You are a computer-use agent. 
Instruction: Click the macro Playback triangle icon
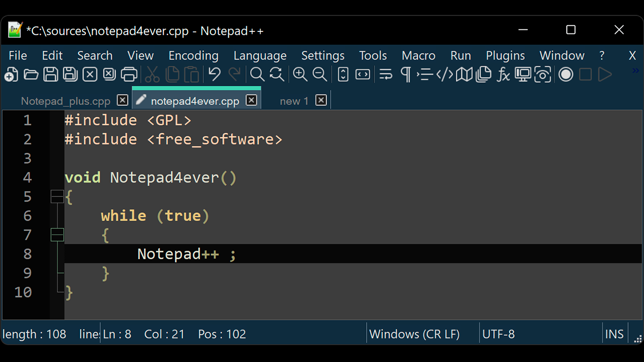[605, 75]
